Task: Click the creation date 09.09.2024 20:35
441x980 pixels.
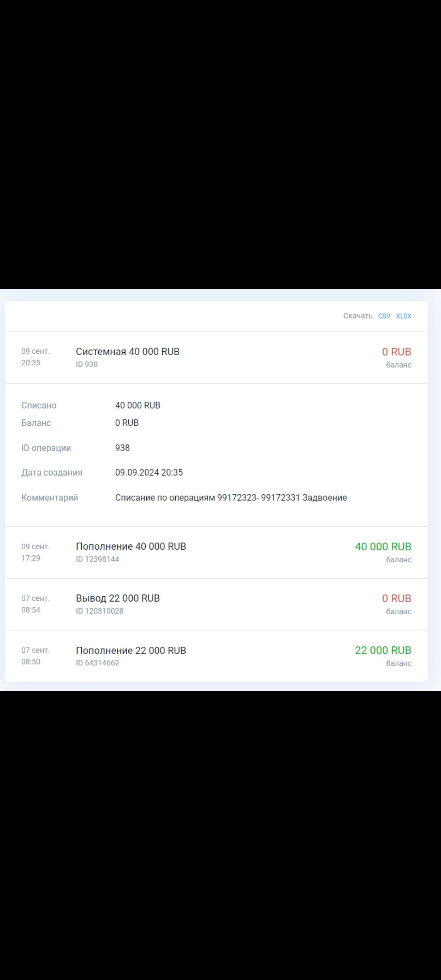Action: tap(149, 473)
